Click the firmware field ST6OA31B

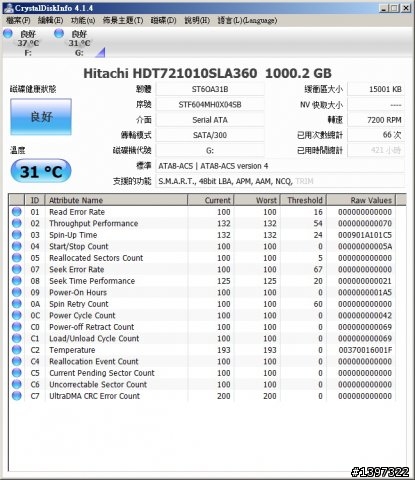(x=210, y=89)
